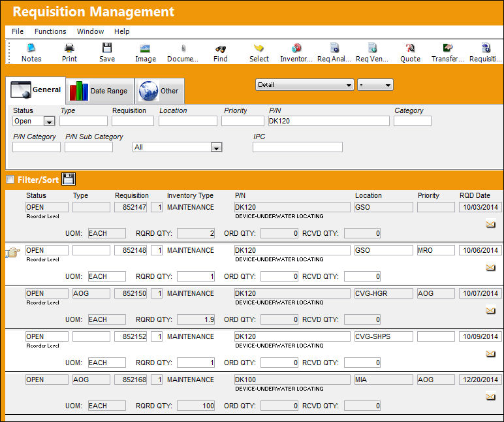Click the RQD Date 10/07/2014
The image size is (504, 422).
[x=480, y=293]
